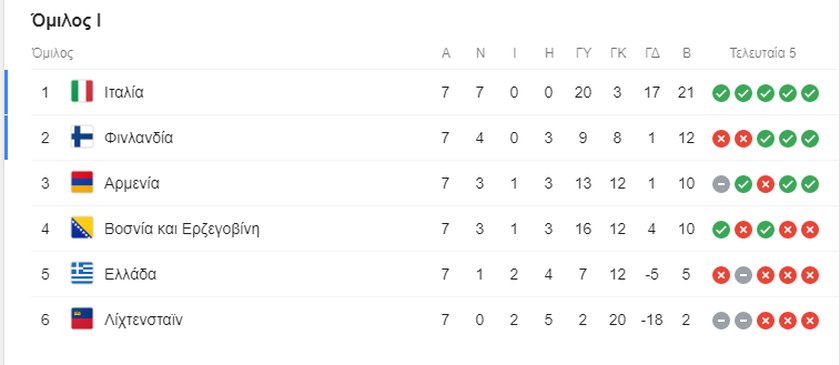This screenshot has height=365, width=840.
Task: Click the Bosnia and Herzegovina flag icon
Action: coord(82,228)
